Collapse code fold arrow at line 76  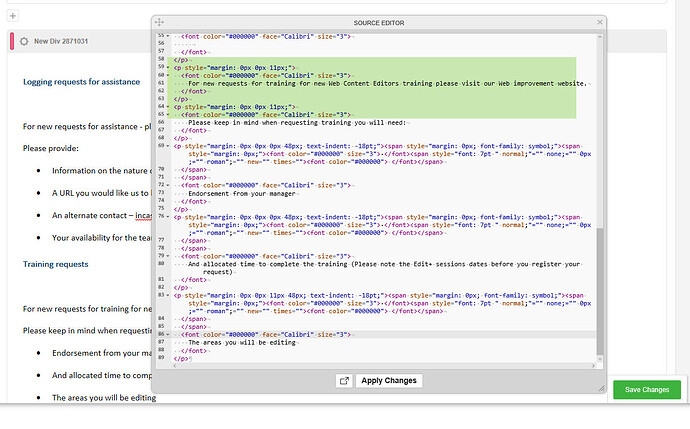[168, 216]
